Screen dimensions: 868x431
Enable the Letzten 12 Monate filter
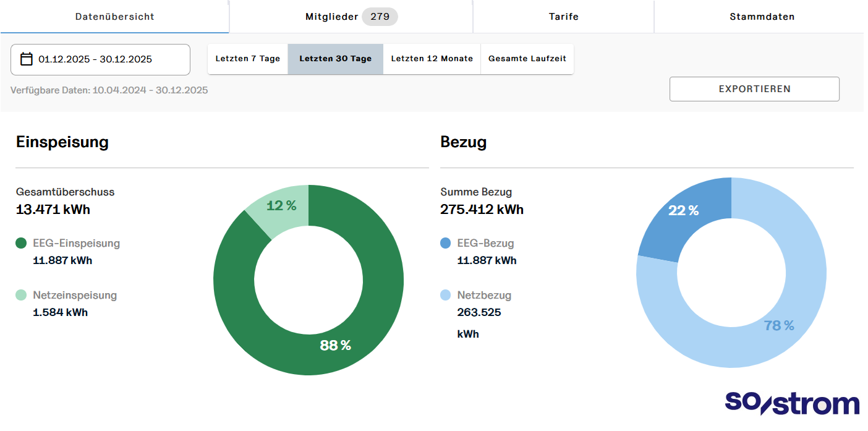[x=432, y=58]
